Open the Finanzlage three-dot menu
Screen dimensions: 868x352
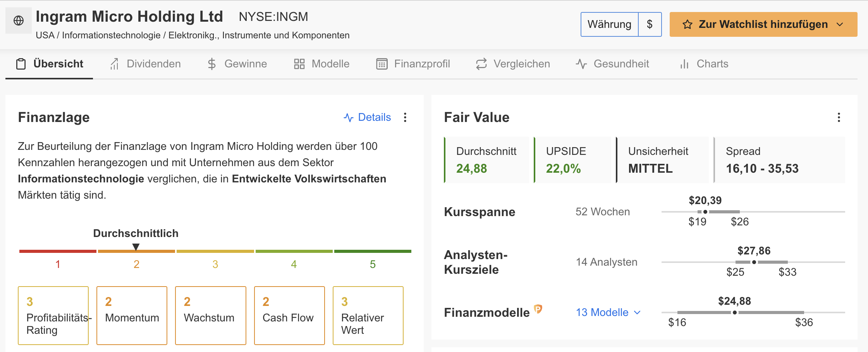405,117
